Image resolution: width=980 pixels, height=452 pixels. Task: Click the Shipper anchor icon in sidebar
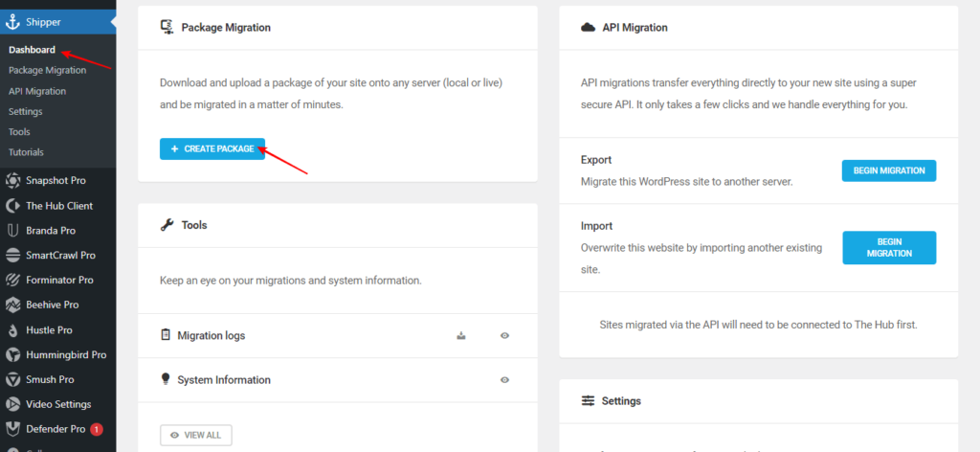pos(12,22)
